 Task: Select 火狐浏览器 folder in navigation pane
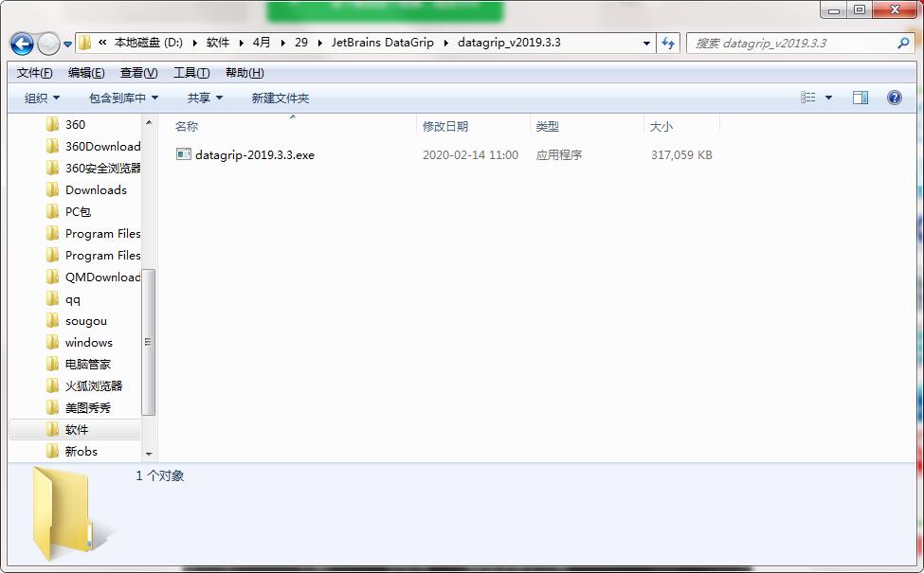tap(93, 385)
